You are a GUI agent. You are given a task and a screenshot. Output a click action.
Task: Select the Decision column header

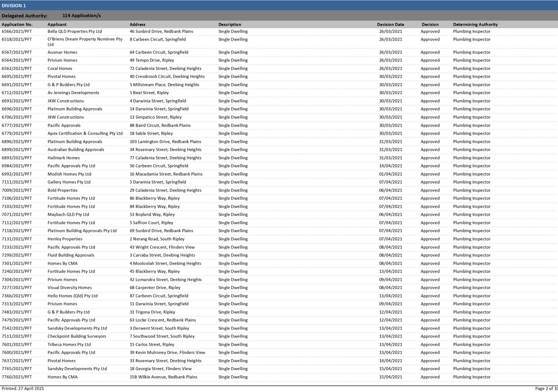[430, 24]
